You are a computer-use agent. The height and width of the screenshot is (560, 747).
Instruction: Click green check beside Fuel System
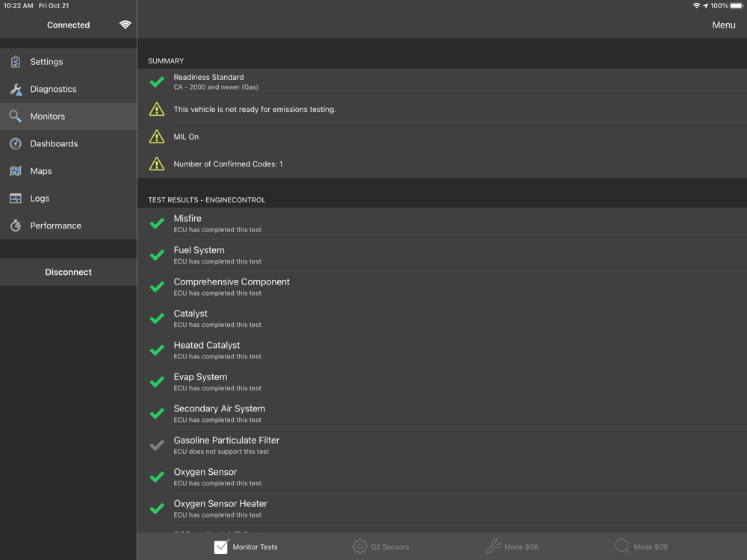[157, 255]
